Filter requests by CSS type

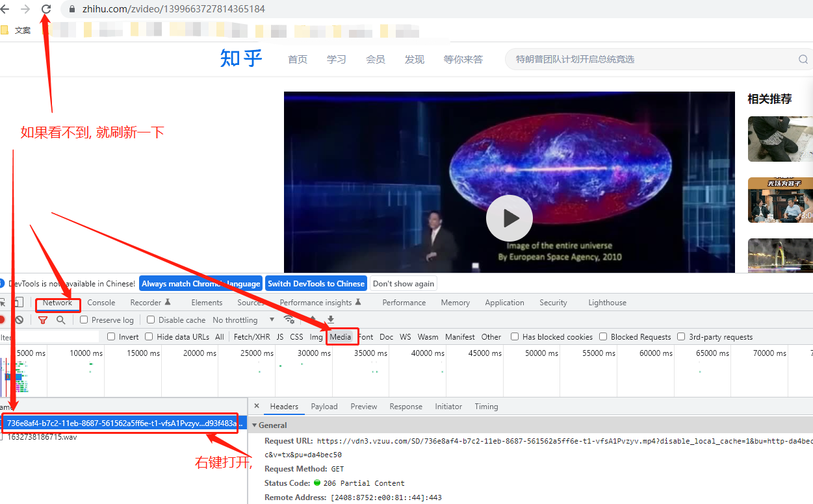(x=296, y=336)
